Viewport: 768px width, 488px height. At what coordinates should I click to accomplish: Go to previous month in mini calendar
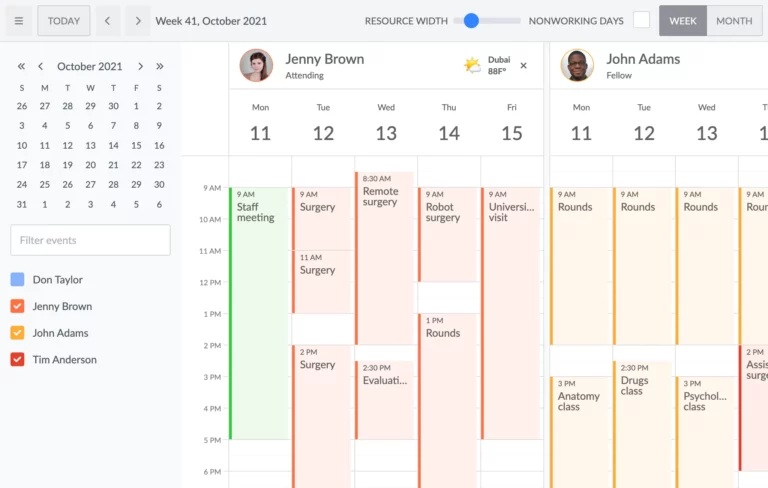[40, 67]
